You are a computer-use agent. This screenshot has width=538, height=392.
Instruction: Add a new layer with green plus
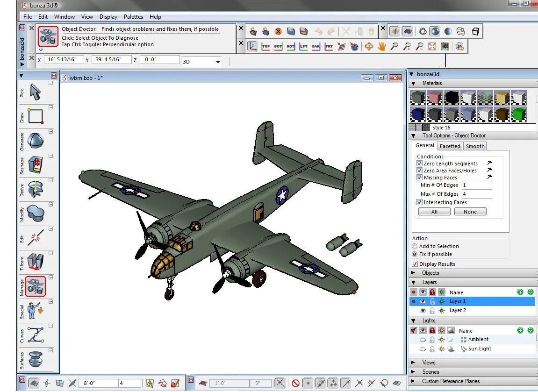click(520, 292)
